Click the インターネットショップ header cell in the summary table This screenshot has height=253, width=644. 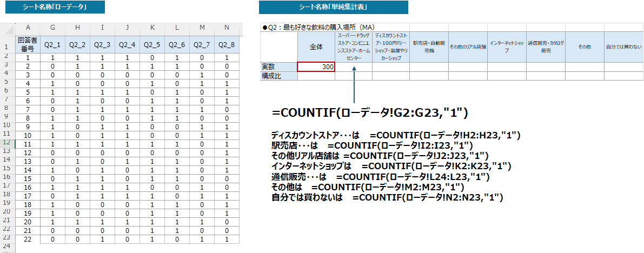507,47
